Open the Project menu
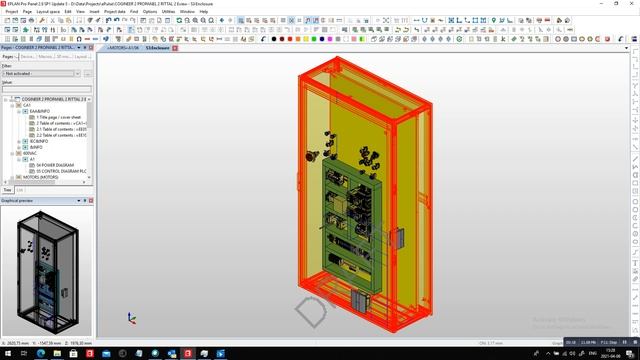640x360 pixels. tap(11, 12)
